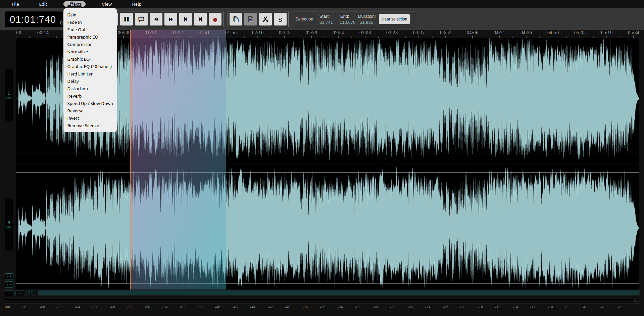644x316 pixels.
Task: Click timeline ruler at 05:19
Action: pyautogui.click(x=607, y=33)
